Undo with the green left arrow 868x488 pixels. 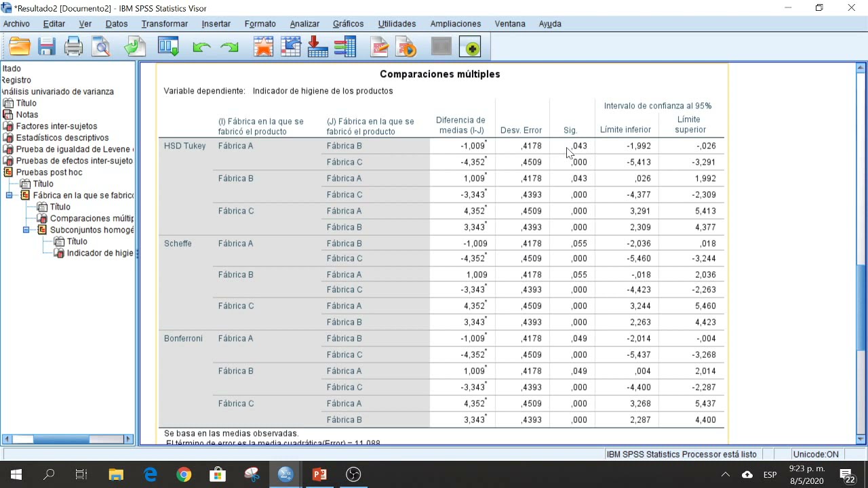tap(201, 47)
